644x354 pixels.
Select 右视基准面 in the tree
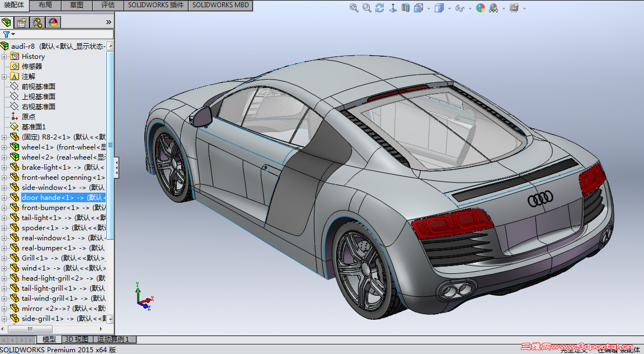38,106
